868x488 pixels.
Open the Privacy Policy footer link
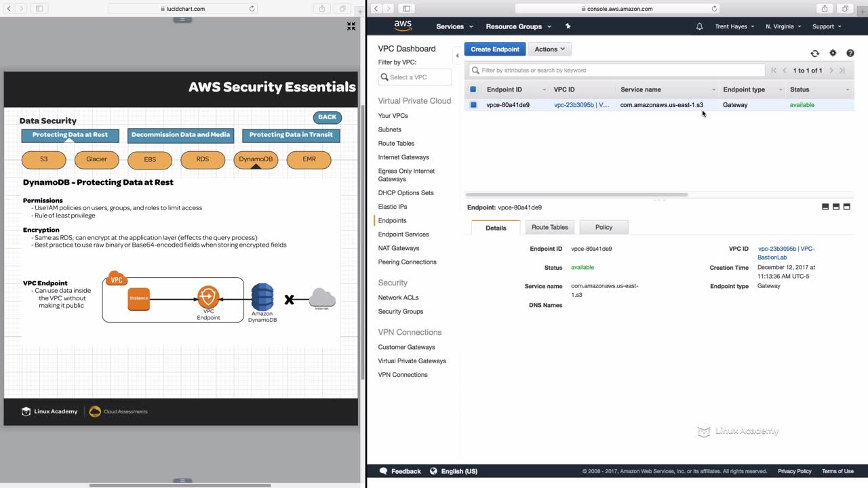pyautogui.click(x=795, y=471)
